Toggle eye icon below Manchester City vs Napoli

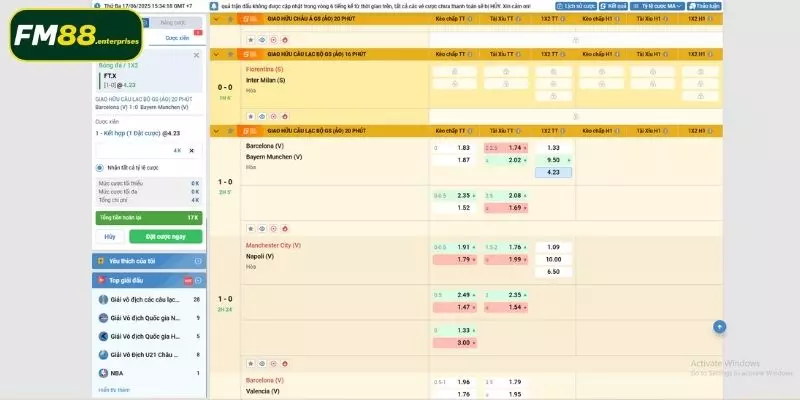(x=262, y=364)
